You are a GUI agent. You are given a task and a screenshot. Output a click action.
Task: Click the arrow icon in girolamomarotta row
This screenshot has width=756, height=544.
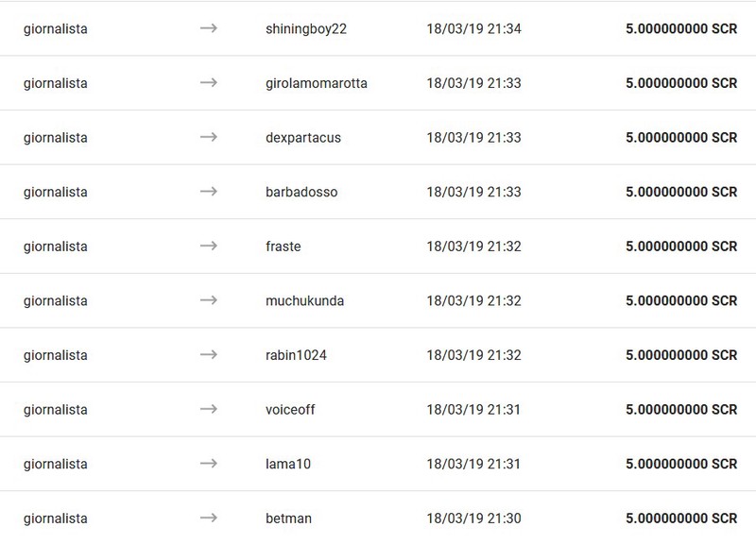coord(208,83)
